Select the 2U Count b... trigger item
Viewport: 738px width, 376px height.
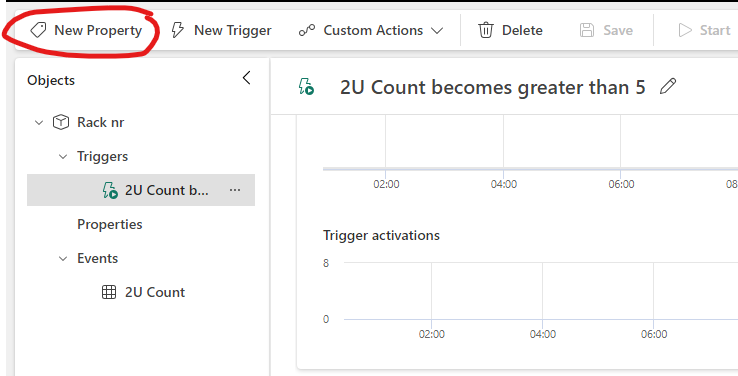(x=141, y=190)
